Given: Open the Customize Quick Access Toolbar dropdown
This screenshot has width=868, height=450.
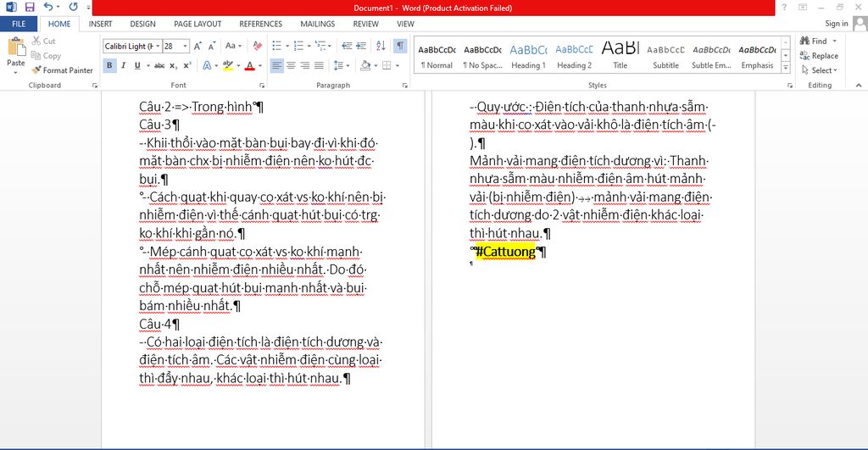Looking at the screenshot, I should point(88,8).
